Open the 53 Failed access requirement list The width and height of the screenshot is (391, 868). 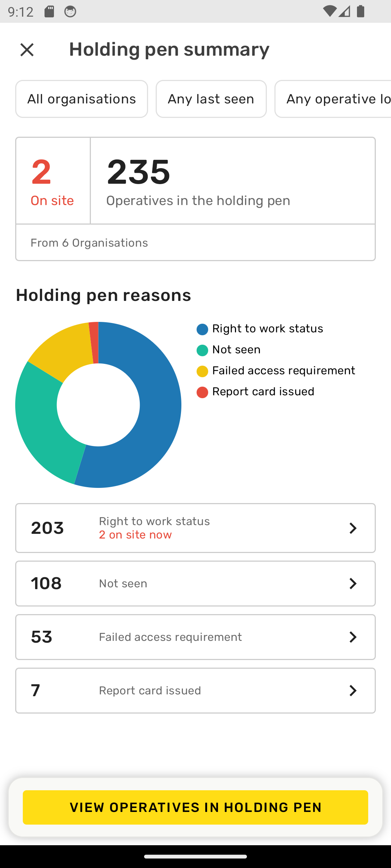[195, 637]
